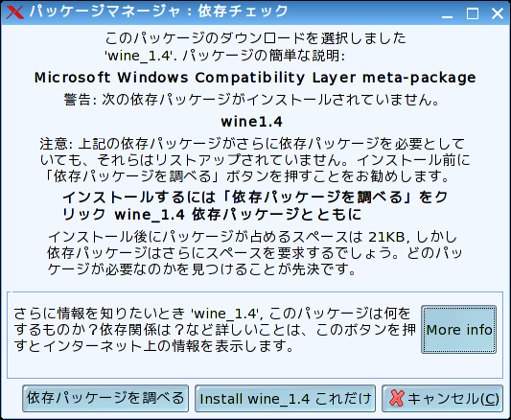
Task: Click the 依存パッケージを調べる button
Action: [x=105, y=398]
